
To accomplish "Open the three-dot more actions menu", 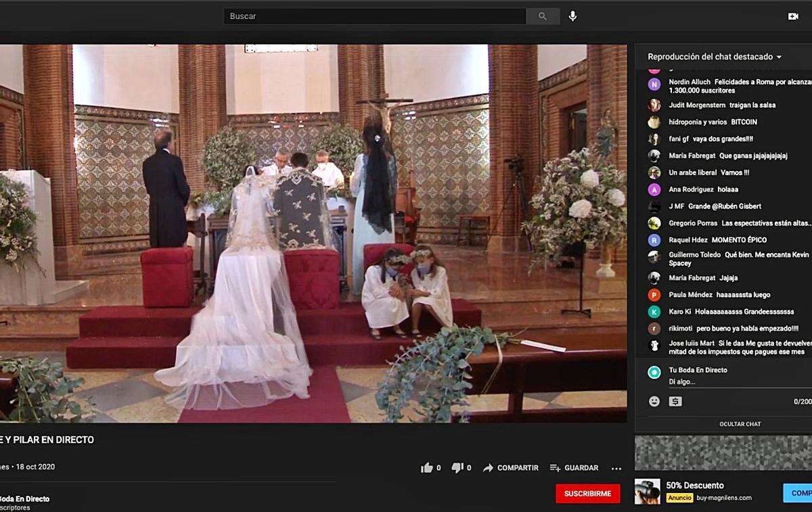I will point(616,468).
